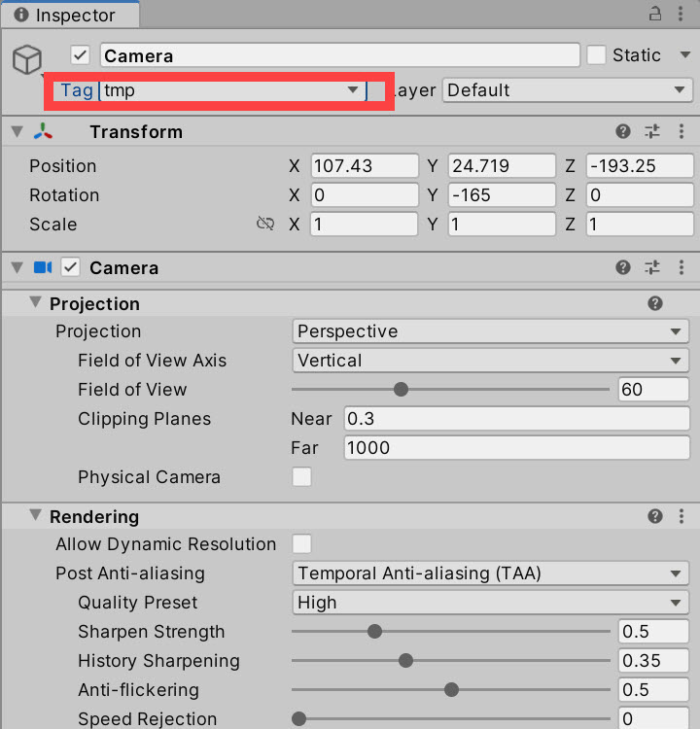The height and width of the screenshot is (729, 700).
Task: Click the Rotation Y field showing -165
Action: tap(502, 195)
